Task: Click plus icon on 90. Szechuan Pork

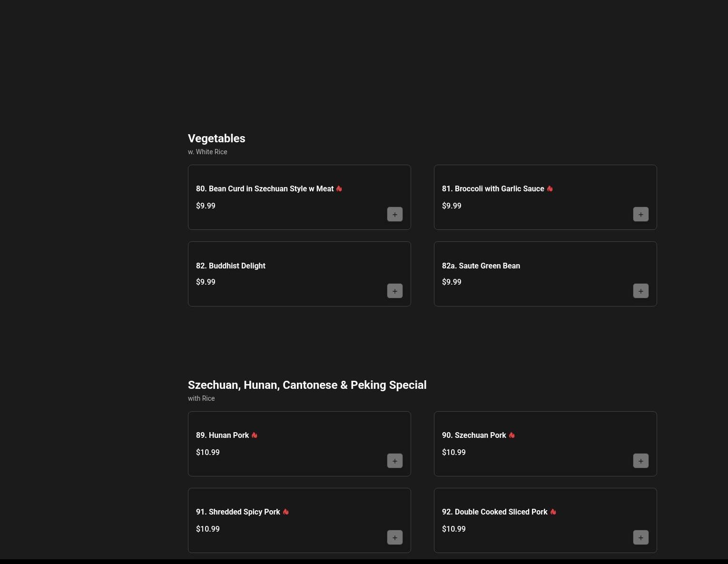Action: [641, 461]
